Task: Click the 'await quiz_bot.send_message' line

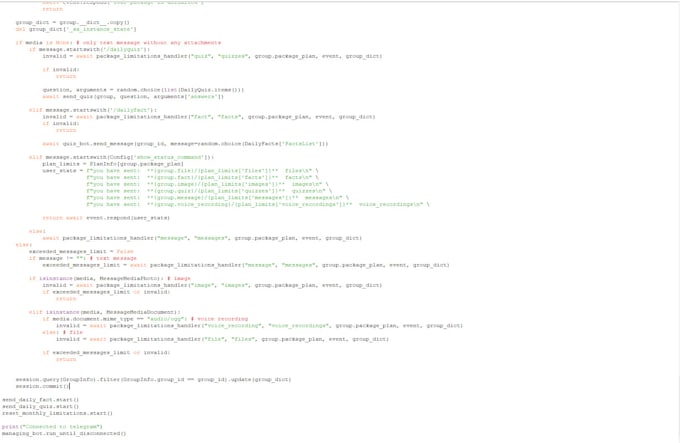Action: [185, 144]
